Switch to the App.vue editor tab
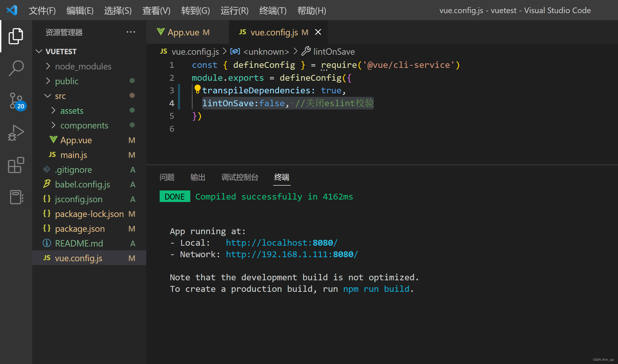The height and width of the screenshot is (364, 618). (x=184, y=32)
